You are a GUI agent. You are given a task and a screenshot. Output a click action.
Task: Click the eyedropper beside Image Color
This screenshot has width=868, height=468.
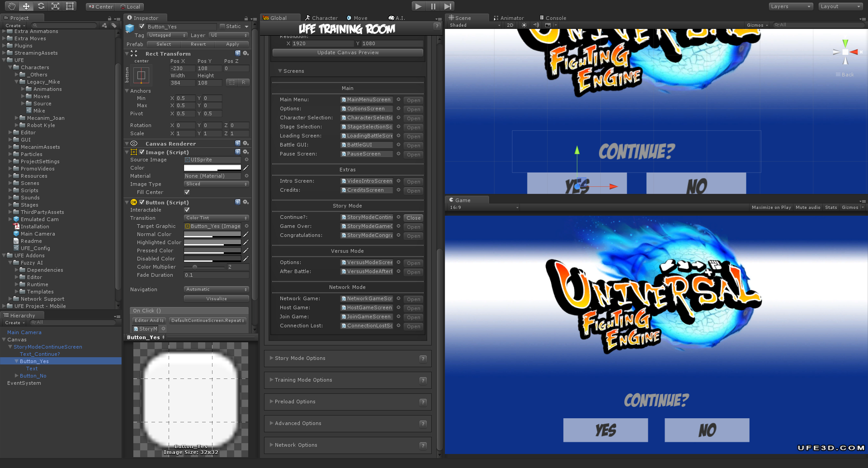[x=246, y=168]
